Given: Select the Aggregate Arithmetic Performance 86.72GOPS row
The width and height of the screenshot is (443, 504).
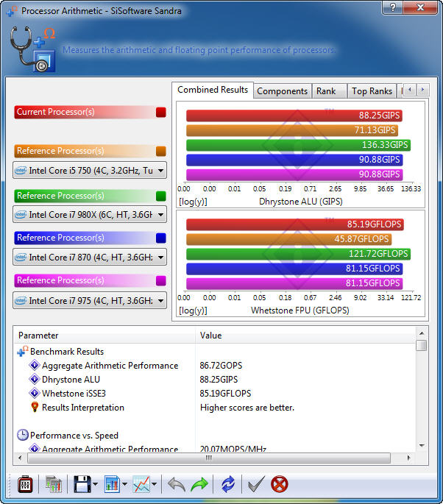Looking at the screenshot, I should pos(215,366).
